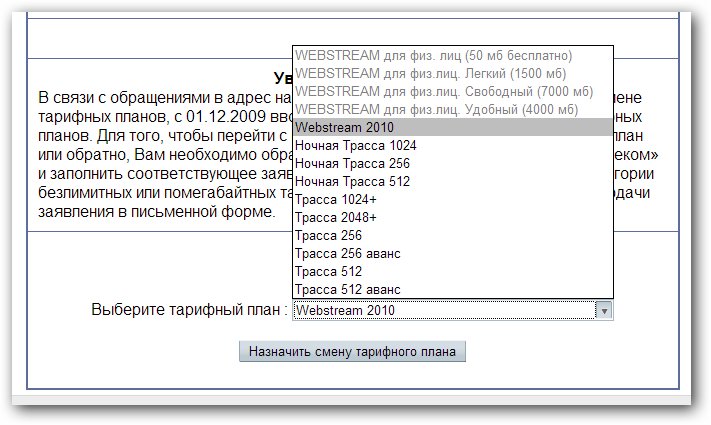Click the text 'заявления в письменной форме.'
Screen dimensions: 711x425
tap(157, 212)
